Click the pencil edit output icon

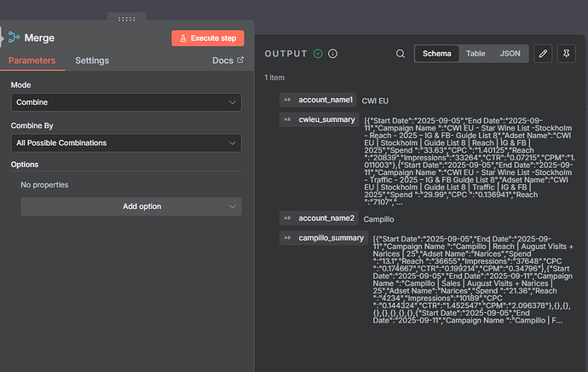(x=543, y=54)
